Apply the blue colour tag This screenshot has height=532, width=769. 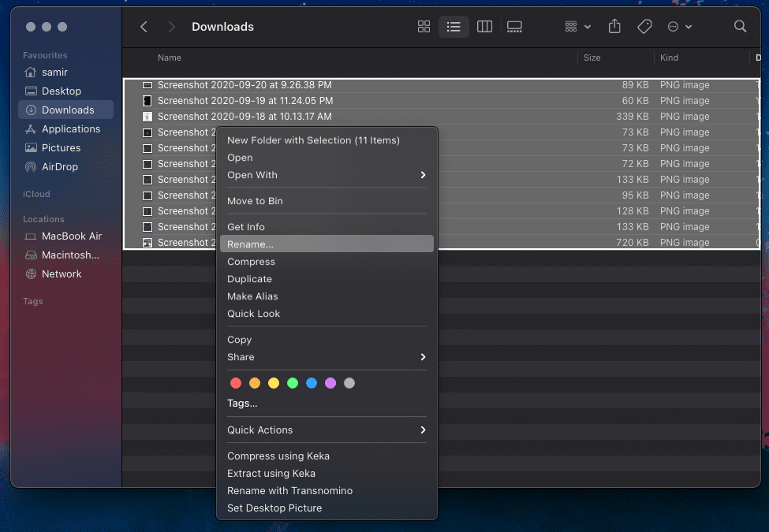[x=312, y=383]
